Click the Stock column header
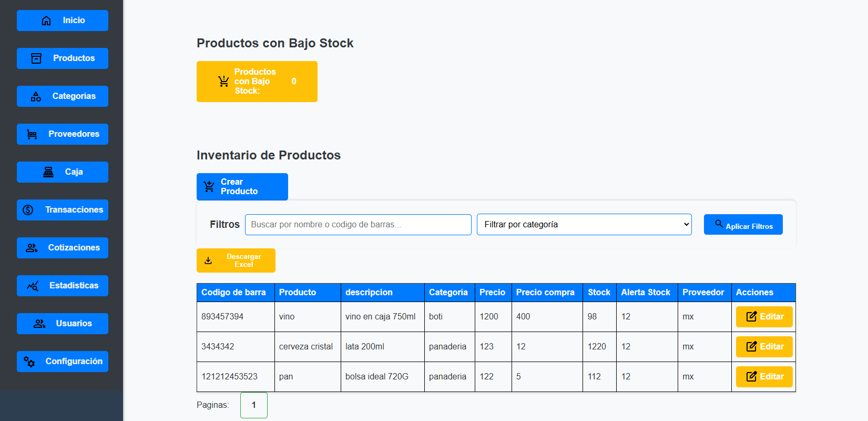The image size is (868, 421). (x=599, y=293)
